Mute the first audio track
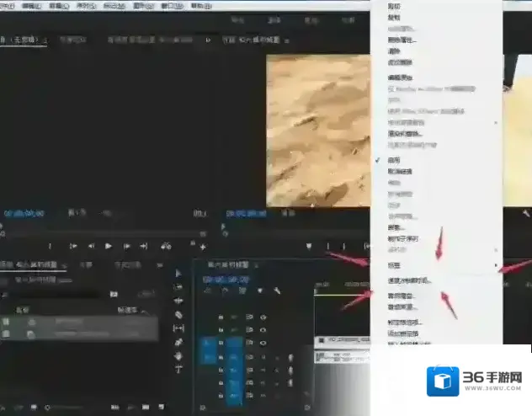 (263, 357)
